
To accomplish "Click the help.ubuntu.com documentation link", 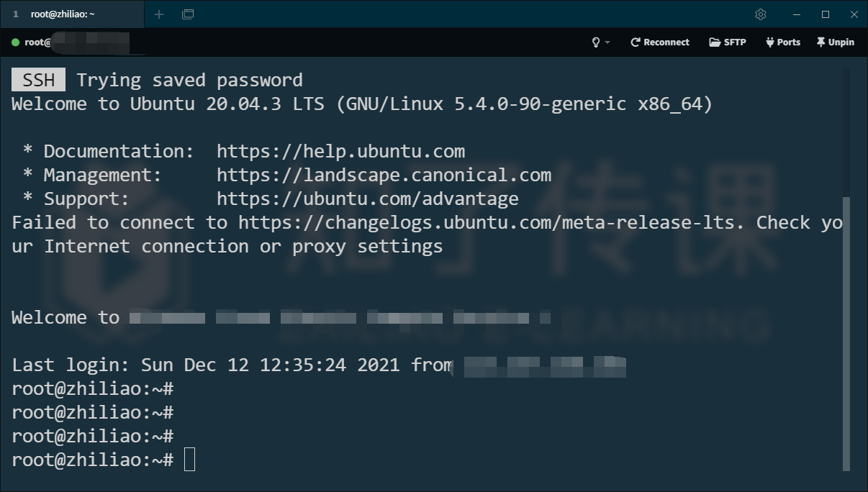I will pos(340,151).
